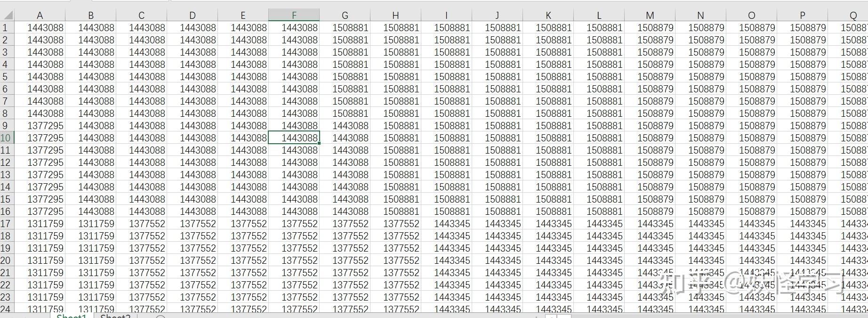Screen dimensions: 868x318
Task: Select column L header
Action: point(599,15)
